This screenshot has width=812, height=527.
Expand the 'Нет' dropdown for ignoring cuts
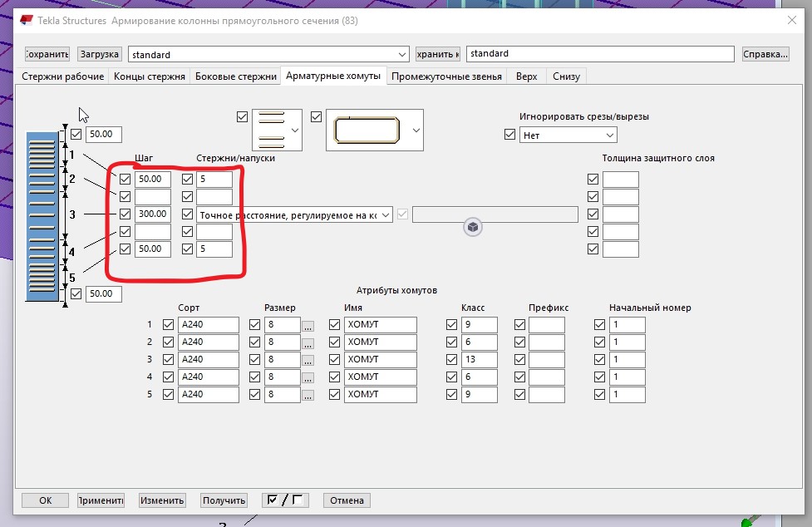(610, 135)
